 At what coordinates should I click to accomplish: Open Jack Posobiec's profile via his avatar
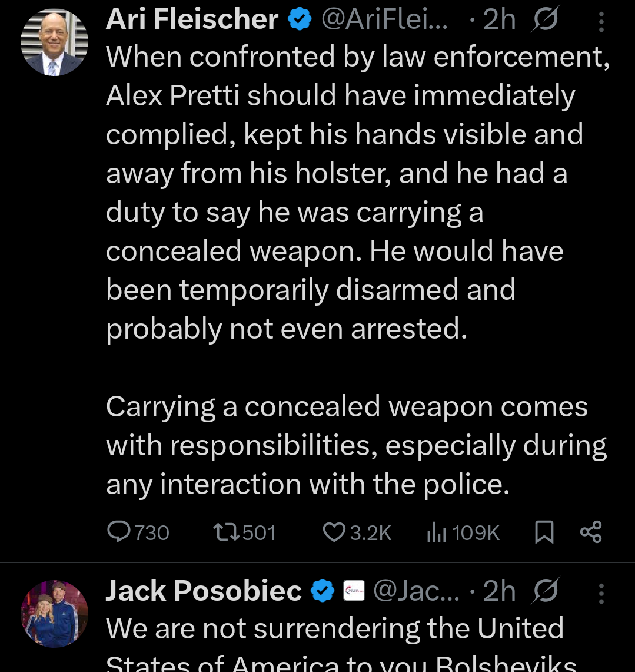click(x=54, y=613)
